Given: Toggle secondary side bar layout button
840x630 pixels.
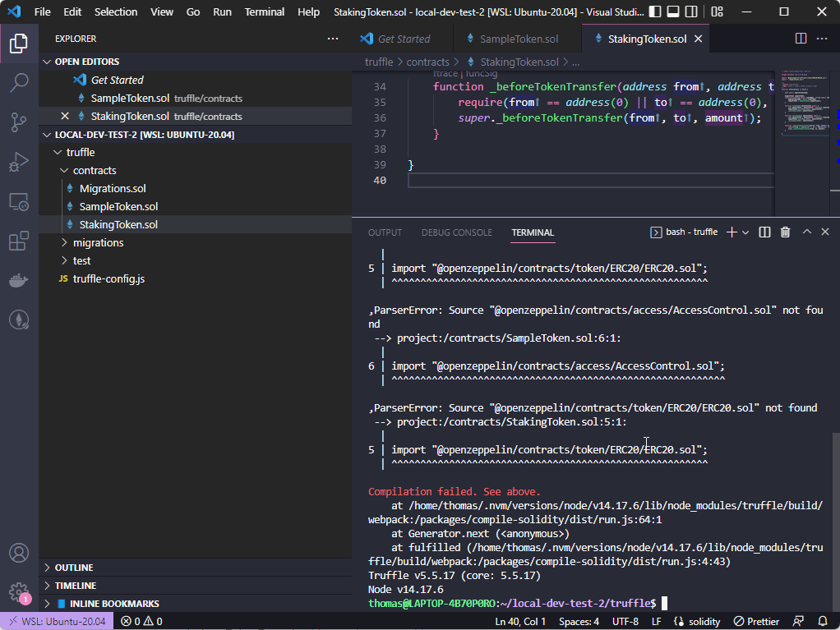Looking at the screenshot, I should click(691, 11).
